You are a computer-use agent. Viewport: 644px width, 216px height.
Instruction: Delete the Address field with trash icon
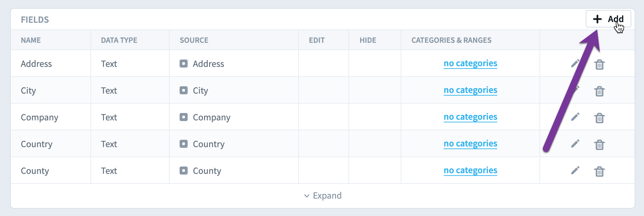tap(599, 64)
